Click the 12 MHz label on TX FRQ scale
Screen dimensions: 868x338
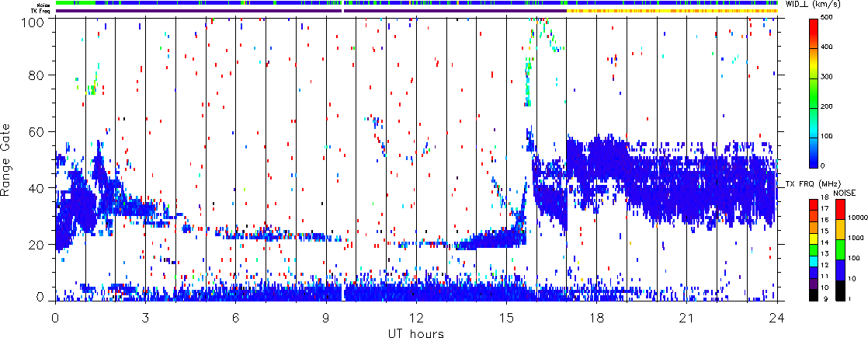[825, 265]
